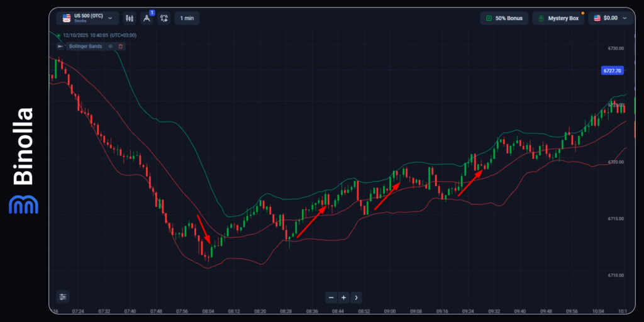This screenshot has width=644, height=322.
Task: Open the Mystery Box
Action: click(557, 18)
